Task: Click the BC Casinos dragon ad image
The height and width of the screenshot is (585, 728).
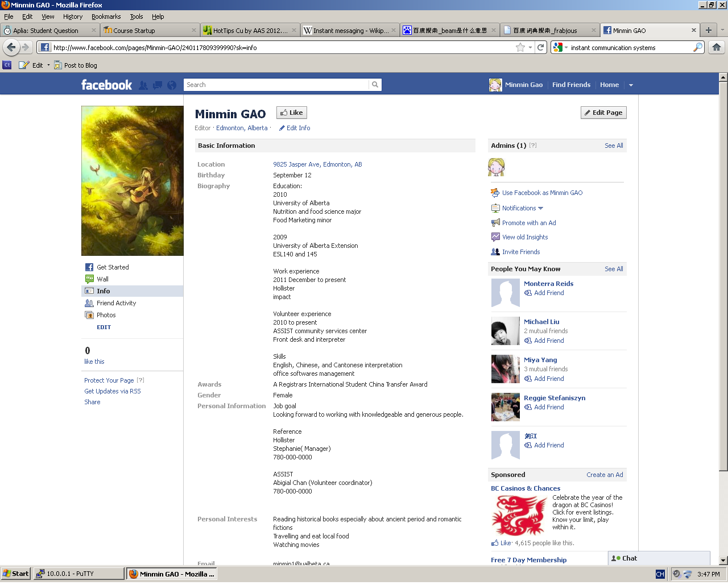Action: (519, 515)
